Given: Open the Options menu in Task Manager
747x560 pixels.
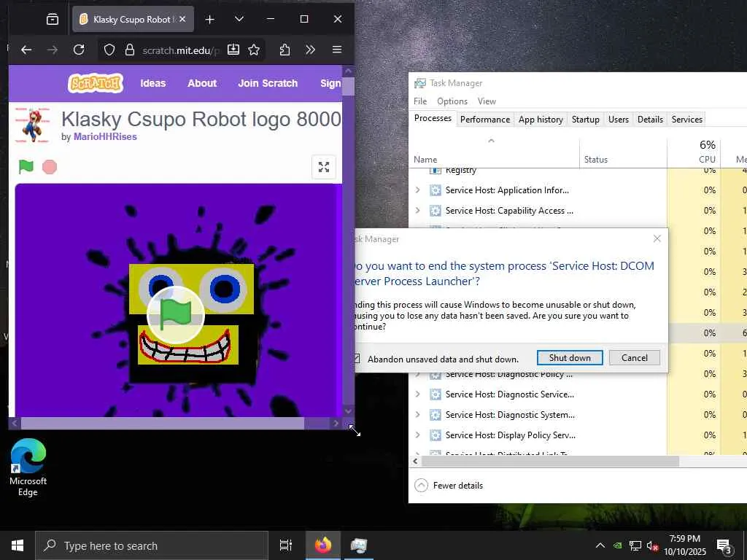Looking at the screenshot, I should pos(452,101).
